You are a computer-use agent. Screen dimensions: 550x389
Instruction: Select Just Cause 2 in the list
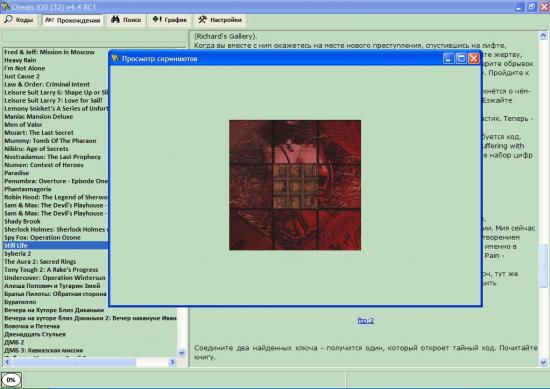coord(22,76)
